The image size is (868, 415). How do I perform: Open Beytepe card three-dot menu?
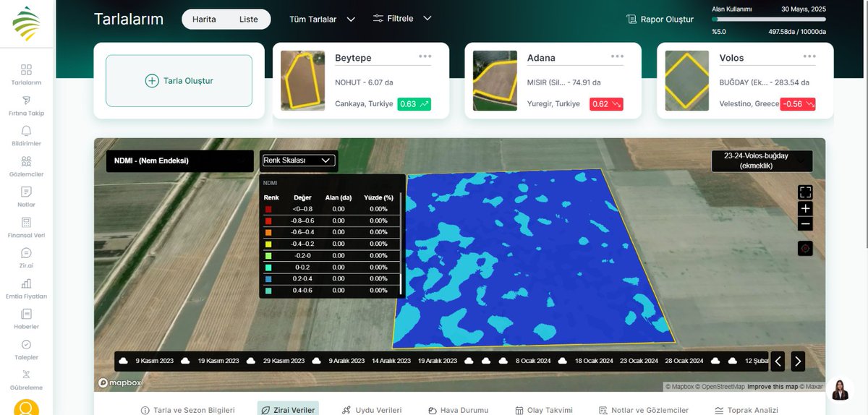click(x=425, y=56)
